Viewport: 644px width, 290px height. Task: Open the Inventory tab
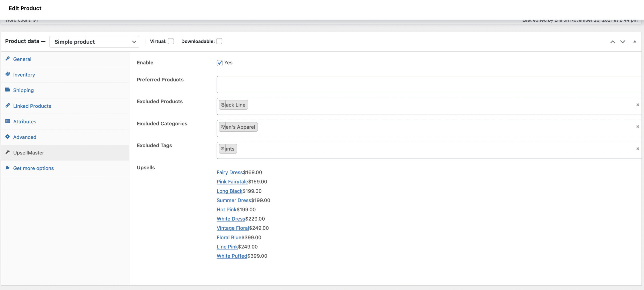pyautogui.click(x=65, y=75)
